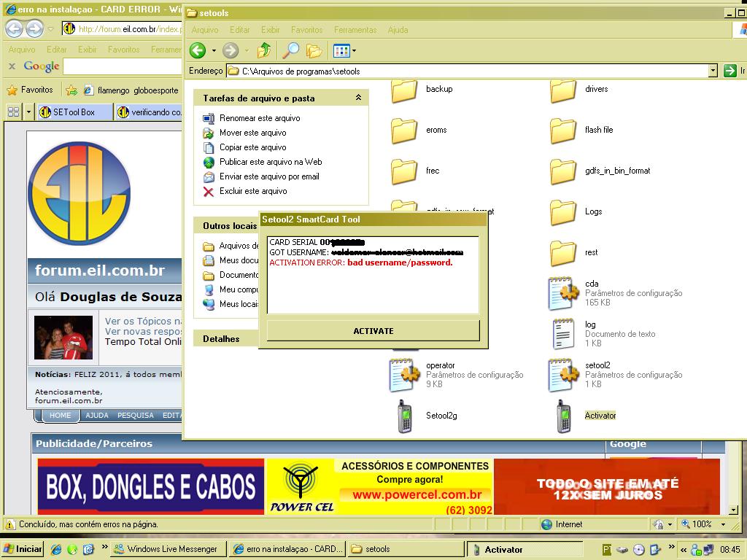
Task: Click HOME tab on forum page
Action: click(x=60, y=415)
